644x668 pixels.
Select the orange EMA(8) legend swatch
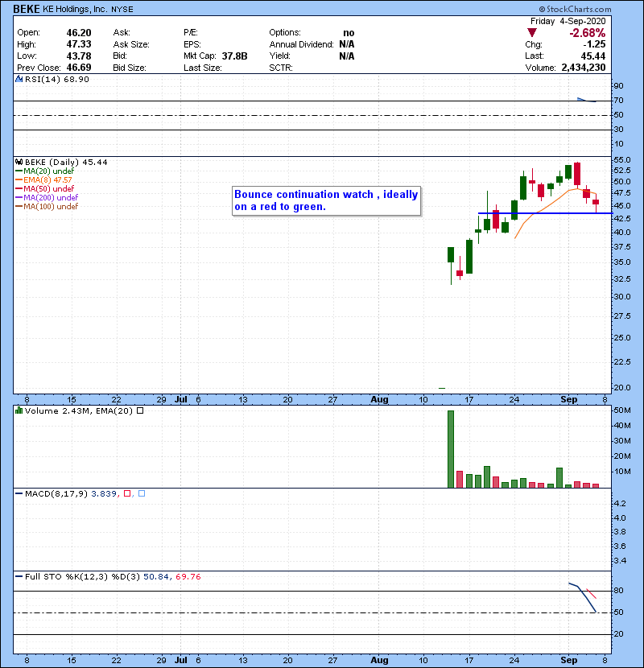click(19, 179)
